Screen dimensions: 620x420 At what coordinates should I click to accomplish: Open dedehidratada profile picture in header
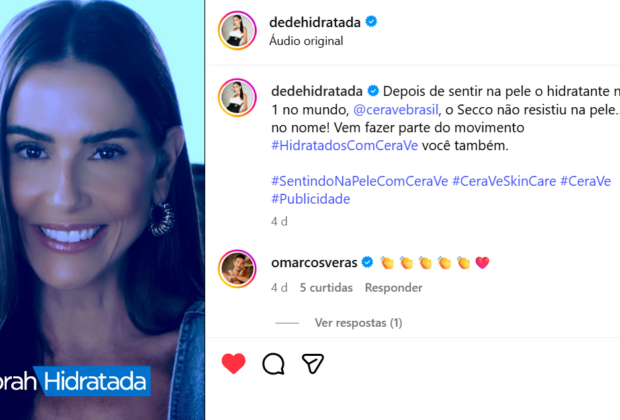237,30
